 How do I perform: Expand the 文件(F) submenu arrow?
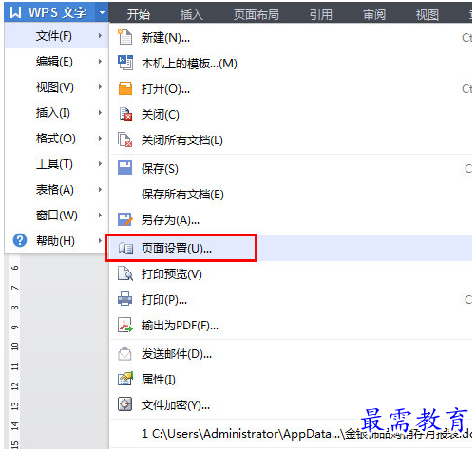[100, 35]
